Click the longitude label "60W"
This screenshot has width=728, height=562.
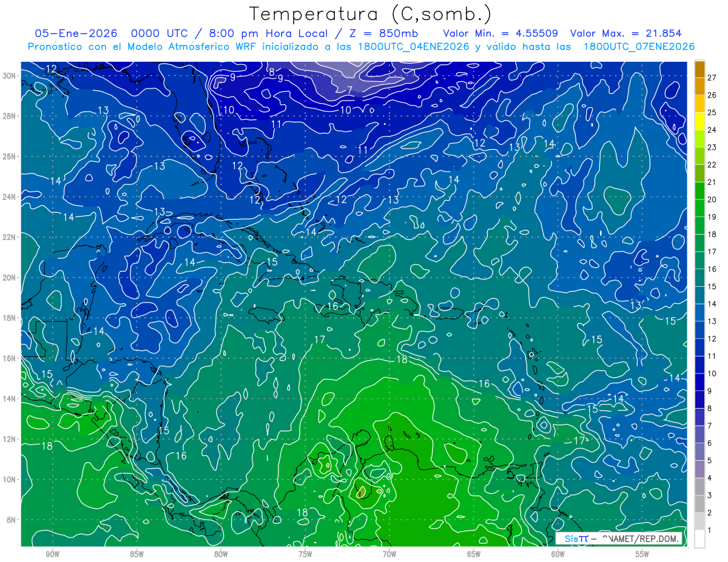(558, 554)
